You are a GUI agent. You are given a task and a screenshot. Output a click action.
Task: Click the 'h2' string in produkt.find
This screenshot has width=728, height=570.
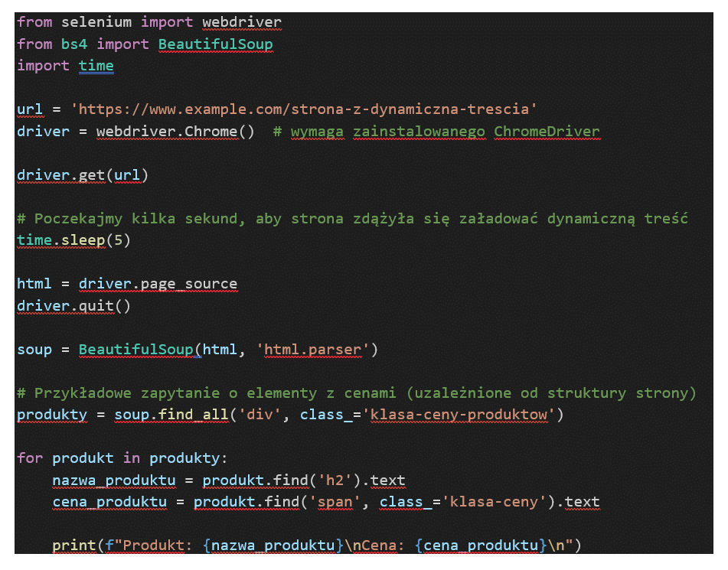tap(335, 480)
